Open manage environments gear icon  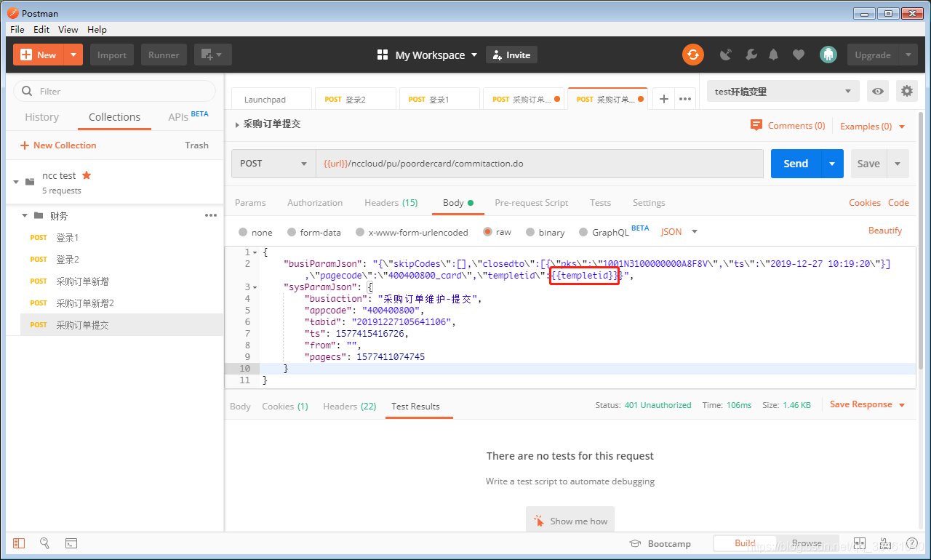pyautogui.click(x=906, y=91)
